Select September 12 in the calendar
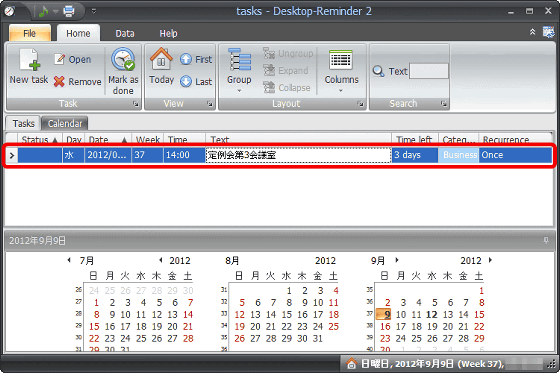The image size is (560, 373). [432, 314]
